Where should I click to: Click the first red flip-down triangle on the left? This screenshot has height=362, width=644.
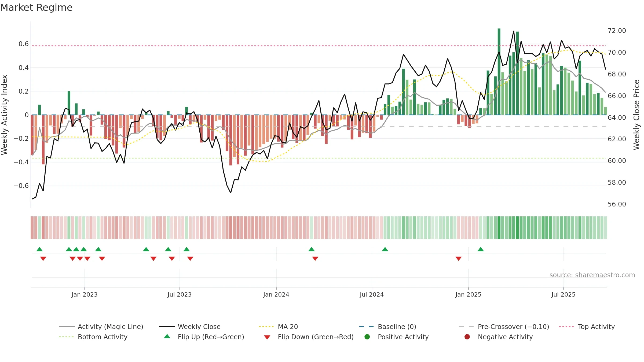43,258
